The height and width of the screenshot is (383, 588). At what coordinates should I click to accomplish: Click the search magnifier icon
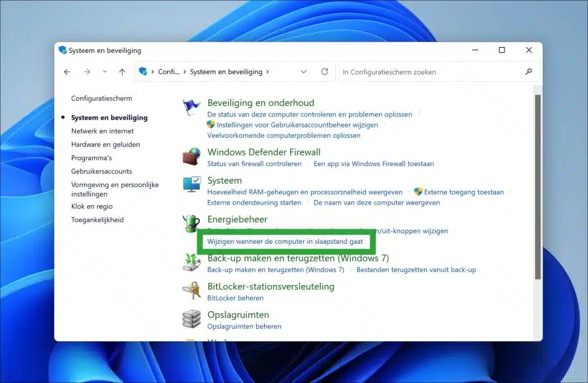tap(529, 71)
